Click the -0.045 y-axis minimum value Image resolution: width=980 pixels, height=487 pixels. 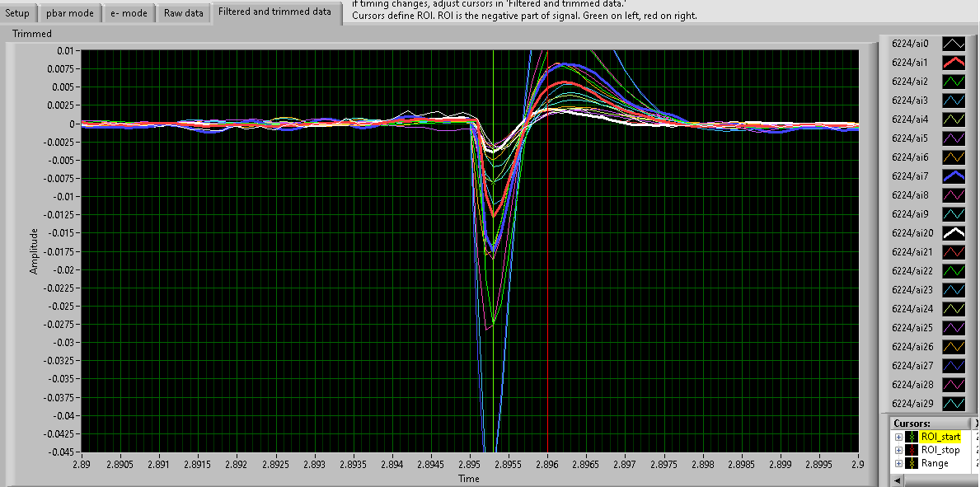(x=59, y=452)
